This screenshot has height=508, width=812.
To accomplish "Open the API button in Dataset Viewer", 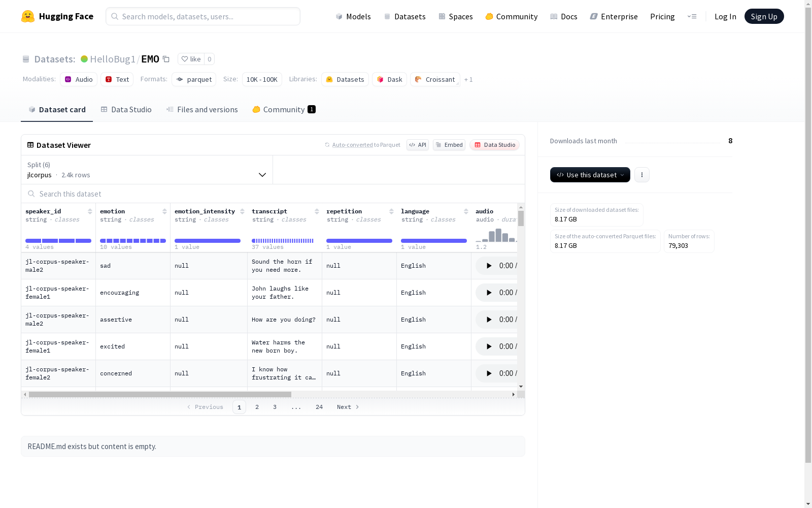I will coord(418,145).
